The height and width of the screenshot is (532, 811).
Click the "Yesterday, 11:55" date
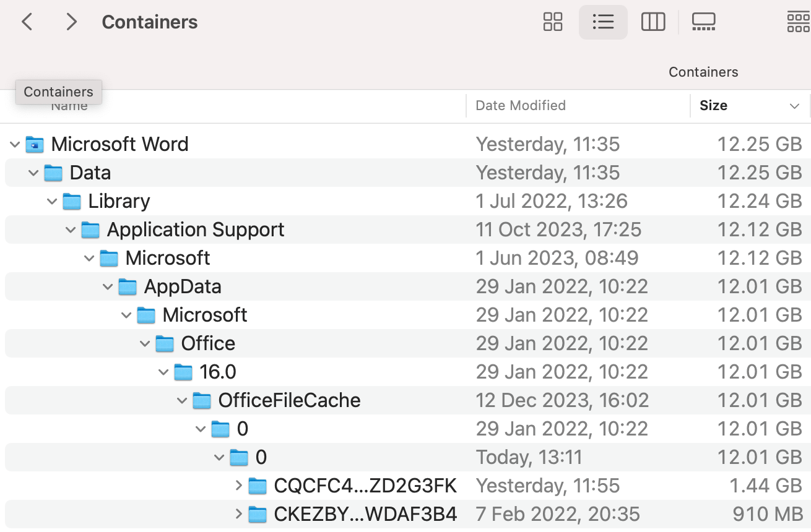pyautogui.click(x=548, y=486)
